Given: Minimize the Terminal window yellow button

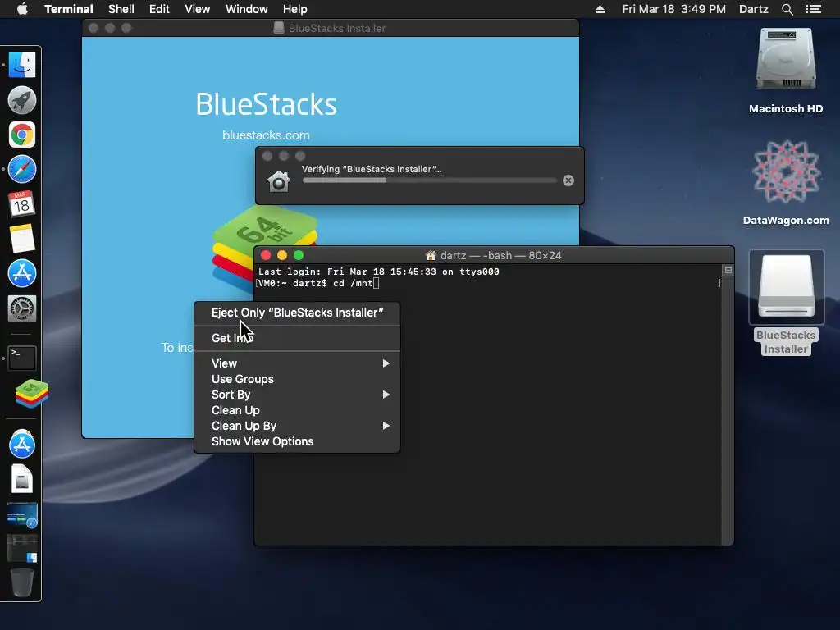Looking at the screenshot, I should point(282,256).
